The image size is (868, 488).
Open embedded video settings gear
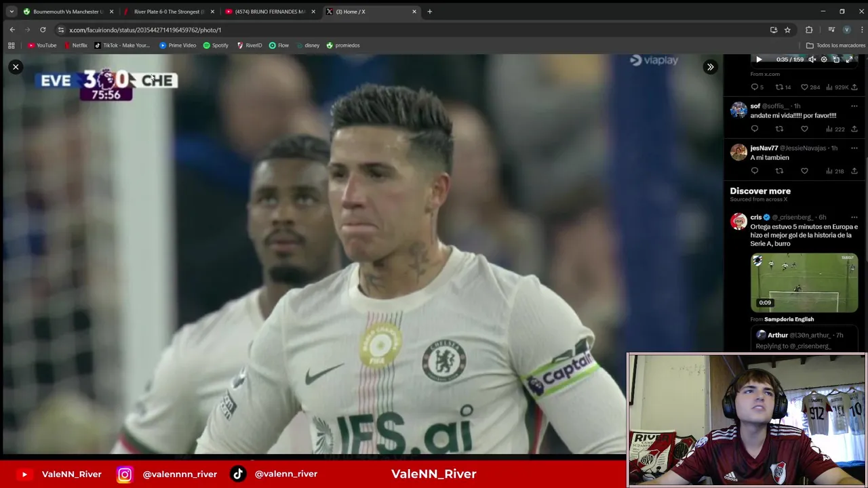click(824, 60)
